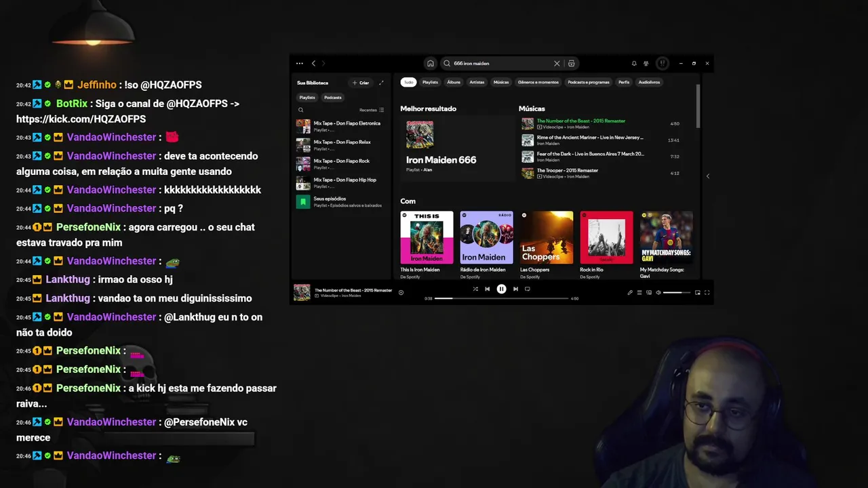Go back in Spotify navigation history
Image resolution: width=868 pixels, height=488 pixels.
point(313,63)
